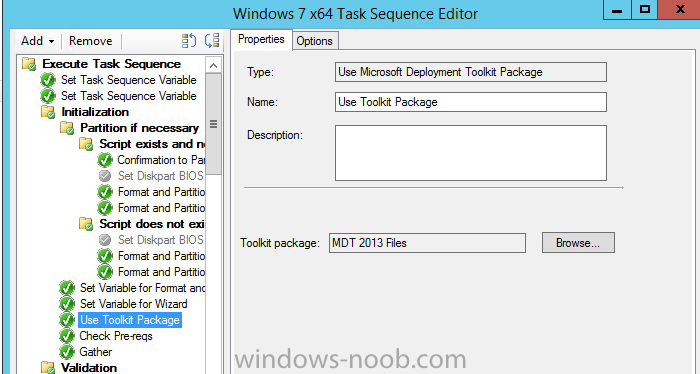Click the Validation group folder icon
700x374 pixels.
click(48, 368)
